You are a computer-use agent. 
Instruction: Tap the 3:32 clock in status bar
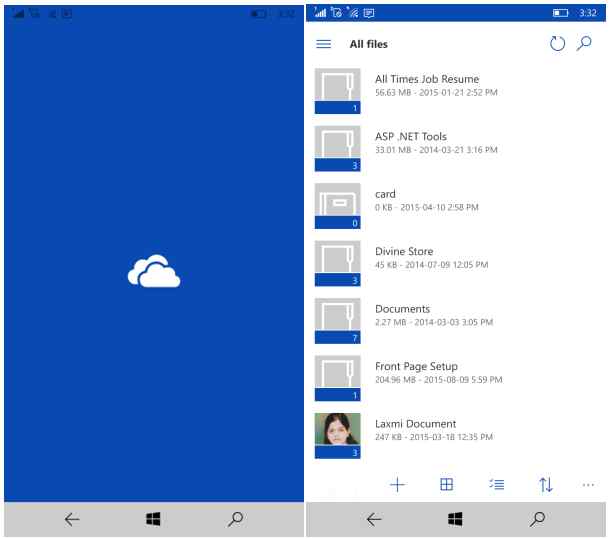point(588,13)
